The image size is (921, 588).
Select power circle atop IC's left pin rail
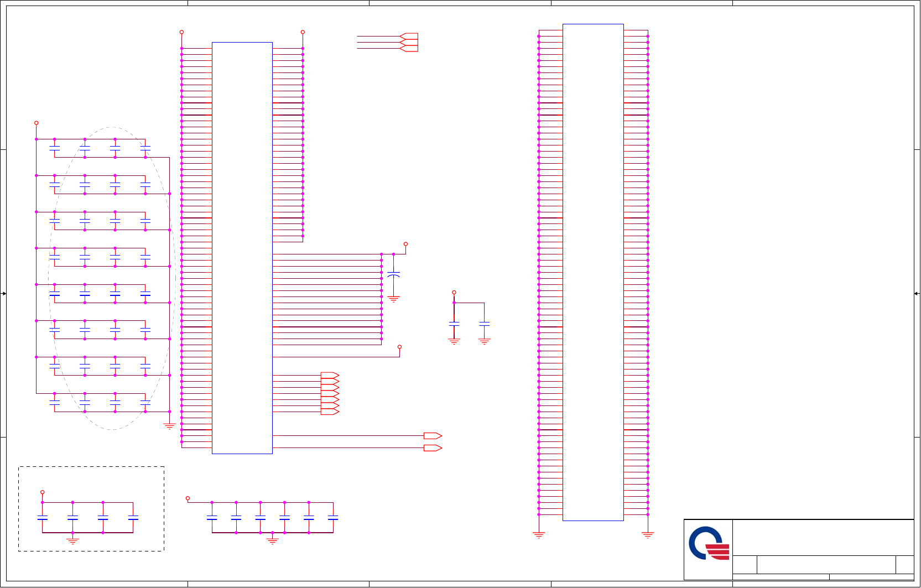click(x=181, y=32)
